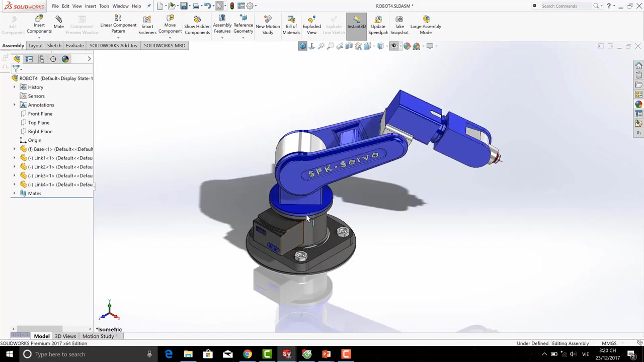Click the Rebuild traffic light icon

[232, 6]
